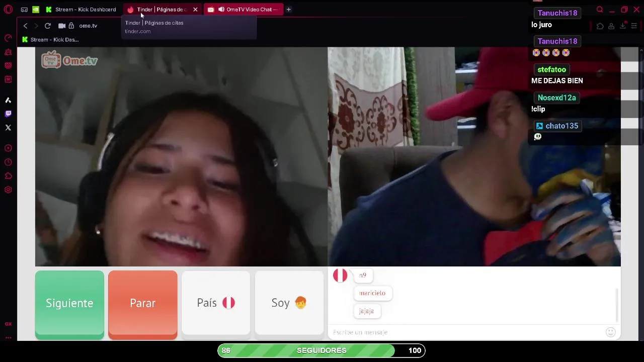Open a new browser tab
The width and height of the screenshot is (644, 362).
pos(289,10)
